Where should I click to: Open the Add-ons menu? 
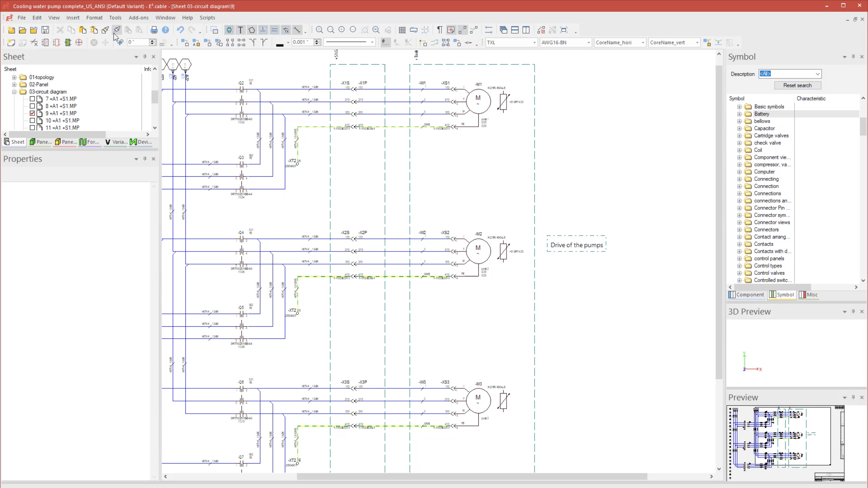click(x=138, y=18)
